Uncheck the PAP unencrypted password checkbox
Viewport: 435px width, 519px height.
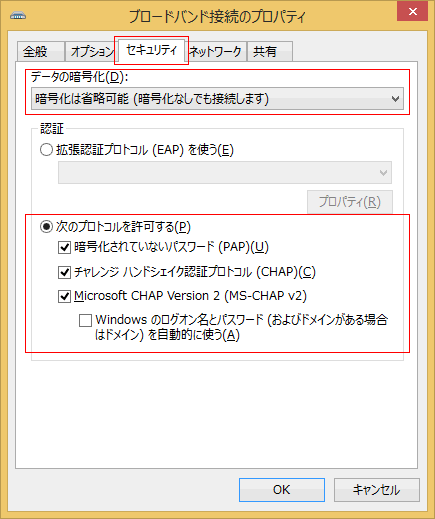(64, 247)
